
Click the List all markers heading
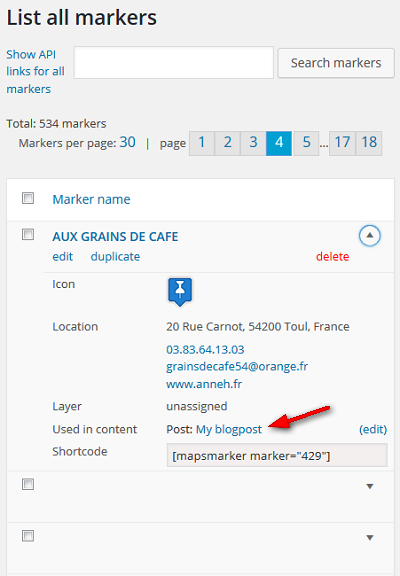point(82,18)
